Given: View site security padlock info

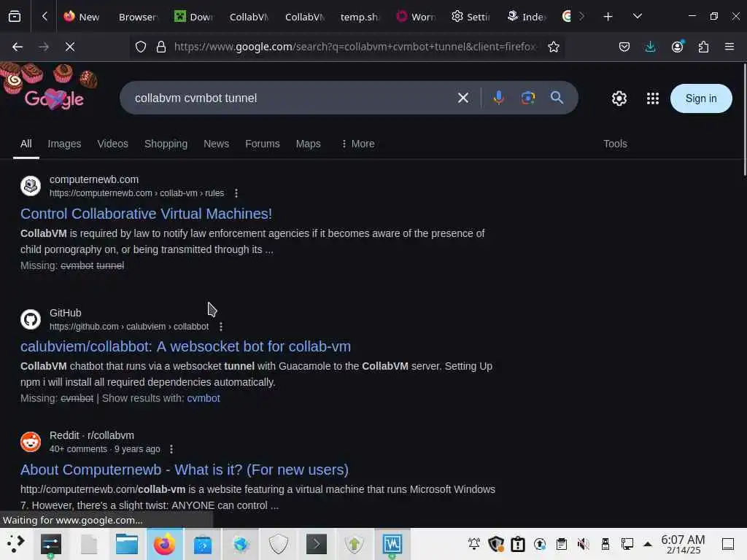Looking at the screenshot, I should tap(161, 47).
